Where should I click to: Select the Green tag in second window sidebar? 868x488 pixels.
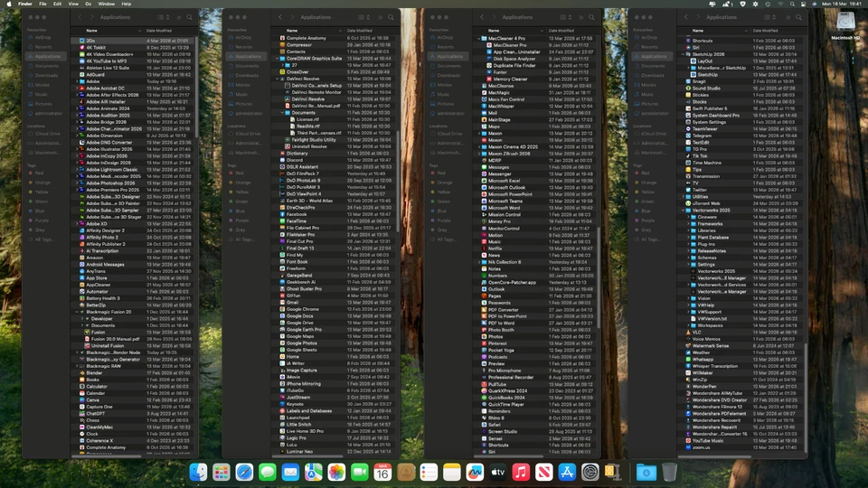click(243, 202)
